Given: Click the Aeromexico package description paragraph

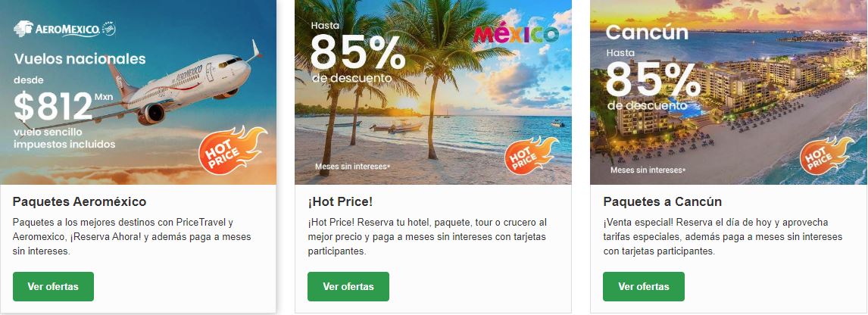Looking at the screenshot, I should [132, 236].
